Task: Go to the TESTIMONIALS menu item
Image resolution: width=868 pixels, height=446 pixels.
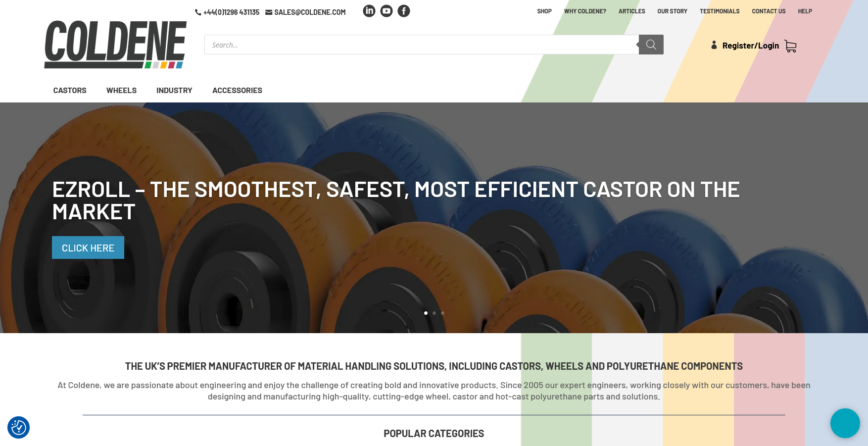Action: (x=720, y=11)
